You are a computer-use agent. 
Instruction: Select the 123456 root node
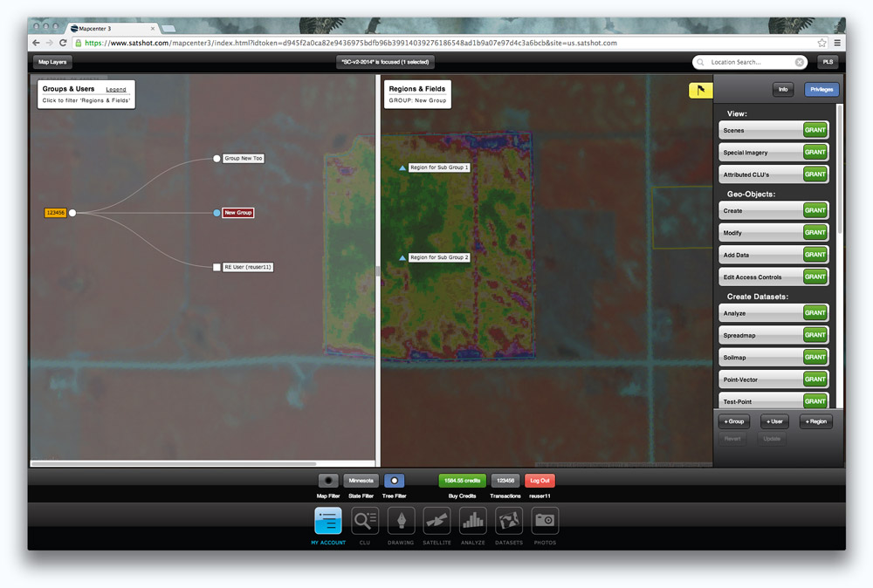pos(56,213)
